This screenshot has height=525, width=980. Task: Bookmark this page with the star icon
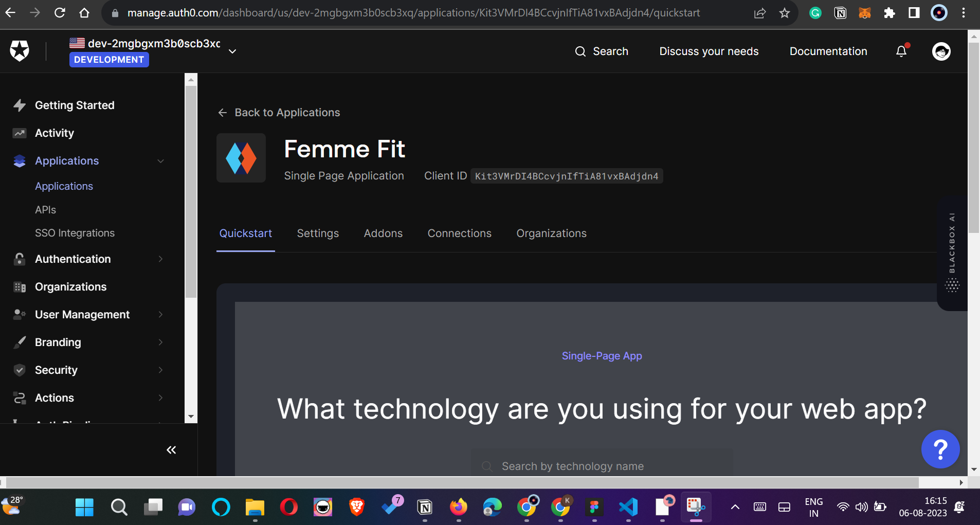tap(784, 13)
